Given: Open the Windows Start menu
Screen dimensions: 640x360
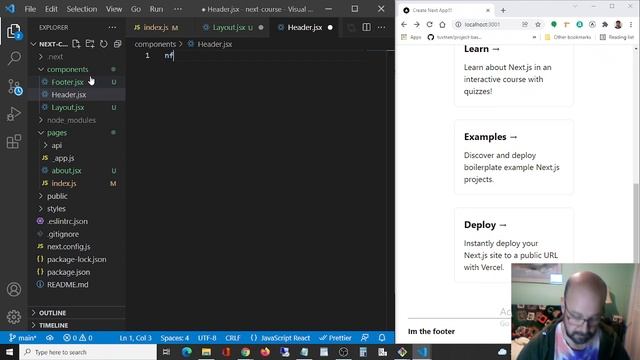Looking at the screenshot, I should pos(9,352).
